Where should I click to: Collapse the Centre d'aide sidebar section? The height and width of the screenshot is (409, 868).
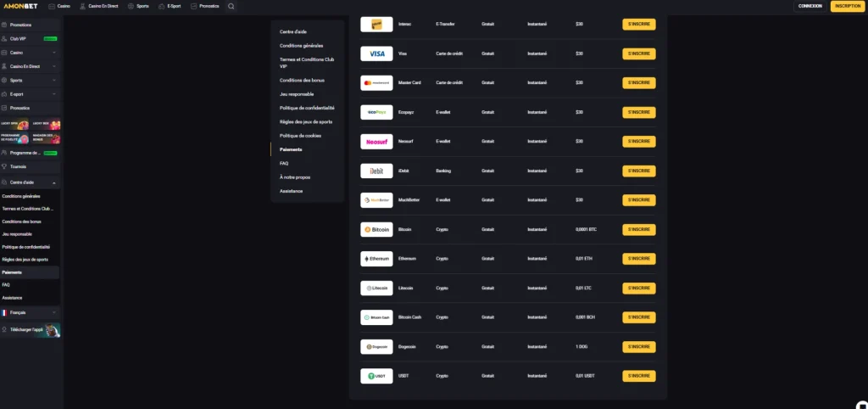coord(30,182)
